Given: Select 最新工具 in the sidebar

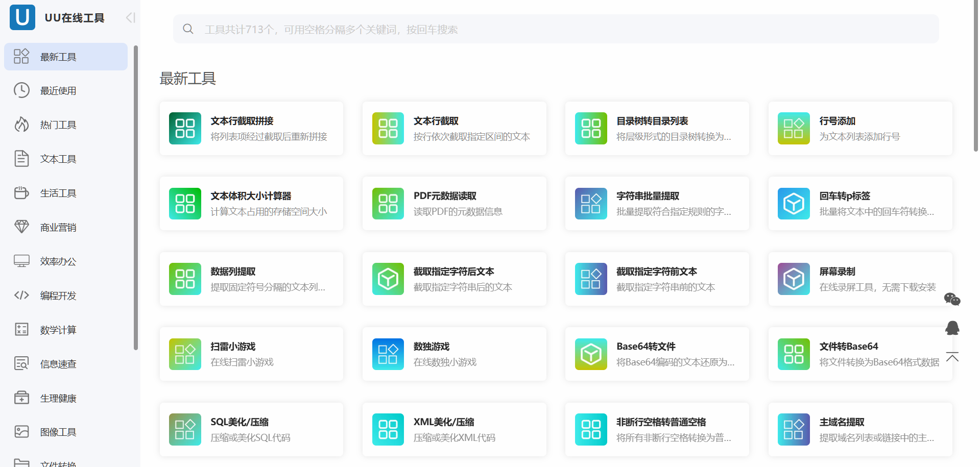Looking at the screenshot, I should (x=66, y=57).
